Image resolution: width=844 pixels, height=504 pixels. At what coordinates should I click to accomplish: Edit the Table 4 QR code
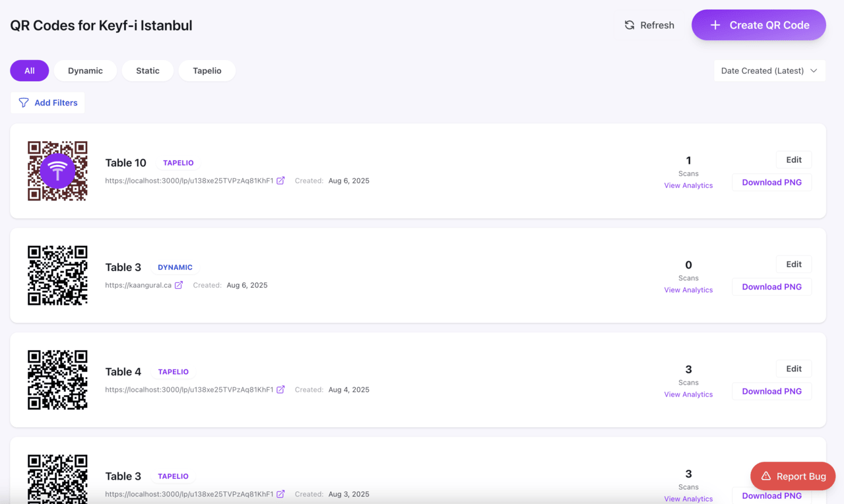[x=794, y=369]
